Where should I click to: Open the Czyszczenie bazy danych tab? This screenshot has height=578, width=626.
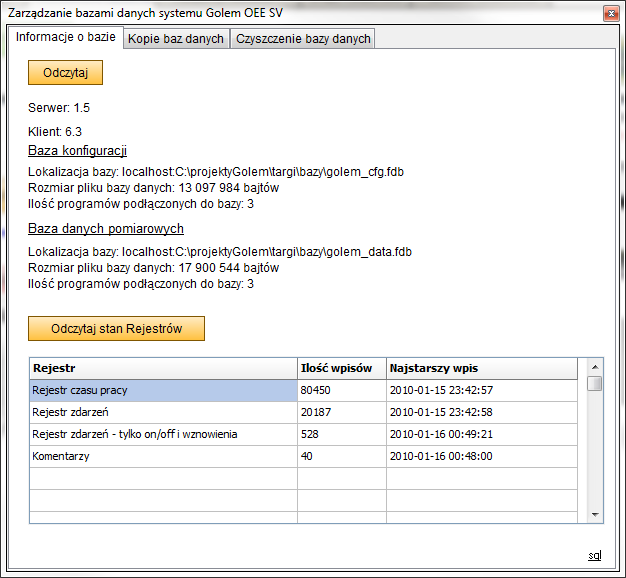pyautogui.click(x=303, y=39)
